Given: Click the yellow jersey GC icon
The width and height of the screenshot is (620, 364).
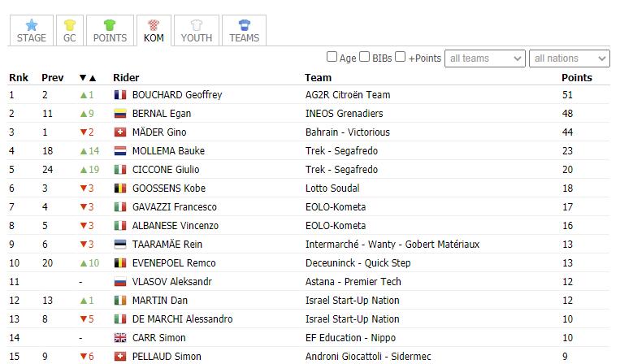Looking at the screenshot, I should click(x=70, y=25).
